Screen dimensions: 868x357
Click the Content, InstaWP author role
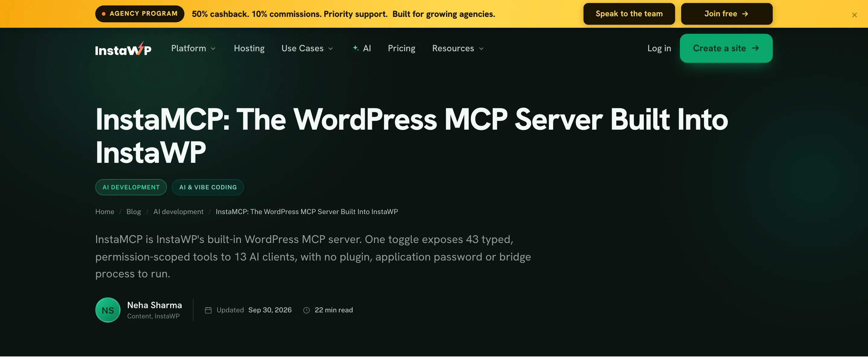coord(153,316)
